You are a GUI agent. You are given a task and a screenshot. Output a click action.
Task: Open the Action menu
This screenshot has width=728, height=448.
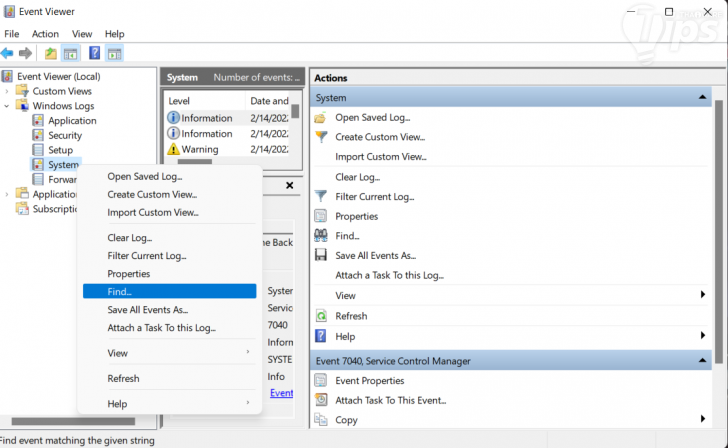click(45, 34)
